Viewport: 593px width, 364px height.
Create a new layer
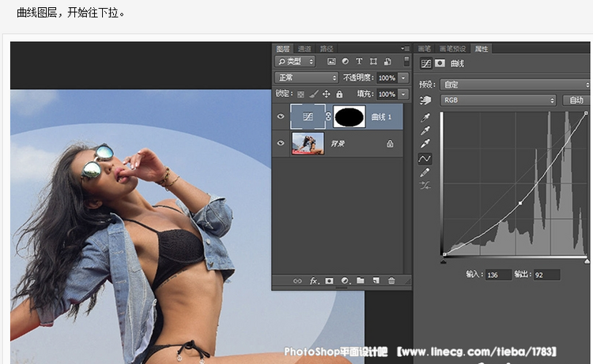tap(376, 280)
